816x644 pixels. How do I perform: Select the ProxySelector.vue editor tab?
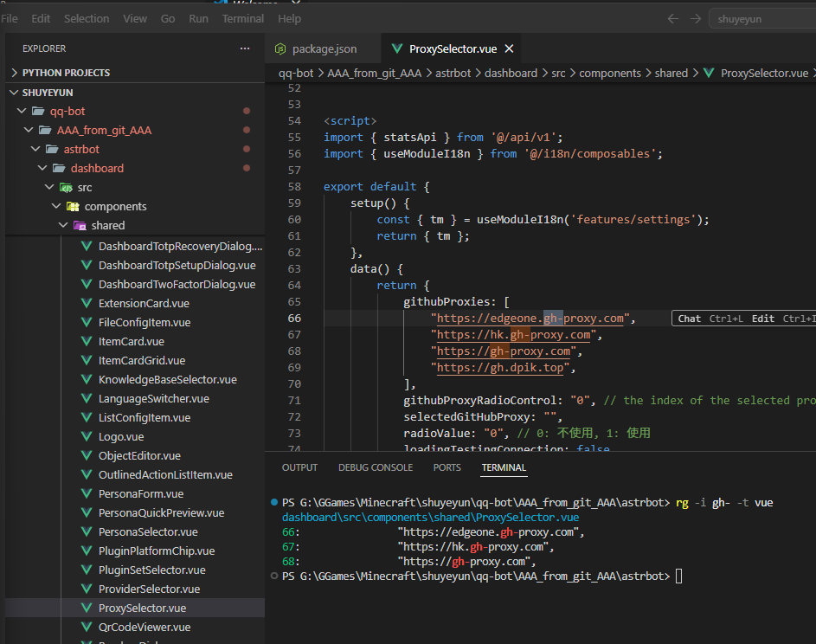pyautogui.click(x=453, y=49)
